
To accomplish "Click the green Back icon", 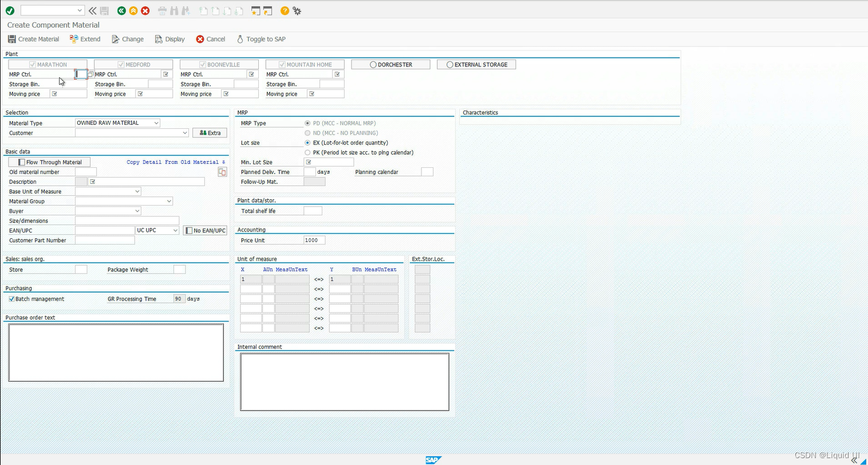I will pyautogui.click(x=121, y=10).
